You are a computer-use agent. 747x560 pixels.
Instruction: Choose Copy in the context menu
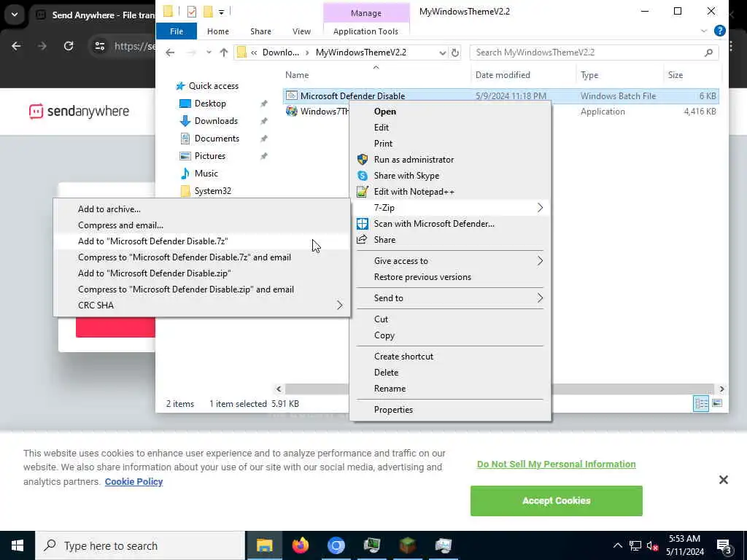(x=450, y=335)
